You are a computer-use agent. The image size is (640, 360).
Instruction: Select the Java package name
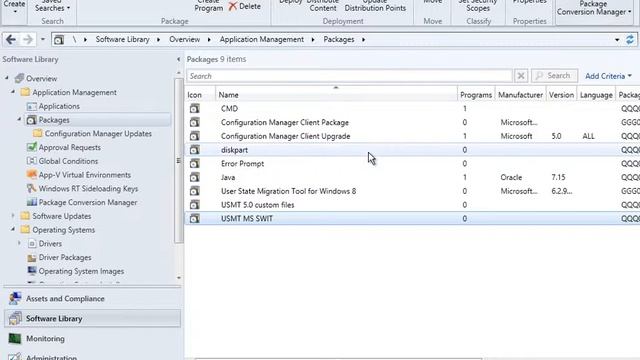tap(228, 178)
